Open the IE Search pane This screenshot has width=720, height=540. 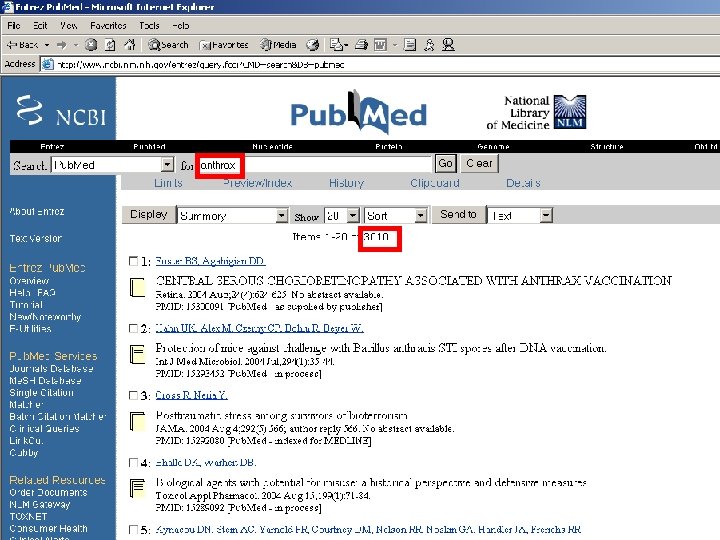[x=169, y=45]
